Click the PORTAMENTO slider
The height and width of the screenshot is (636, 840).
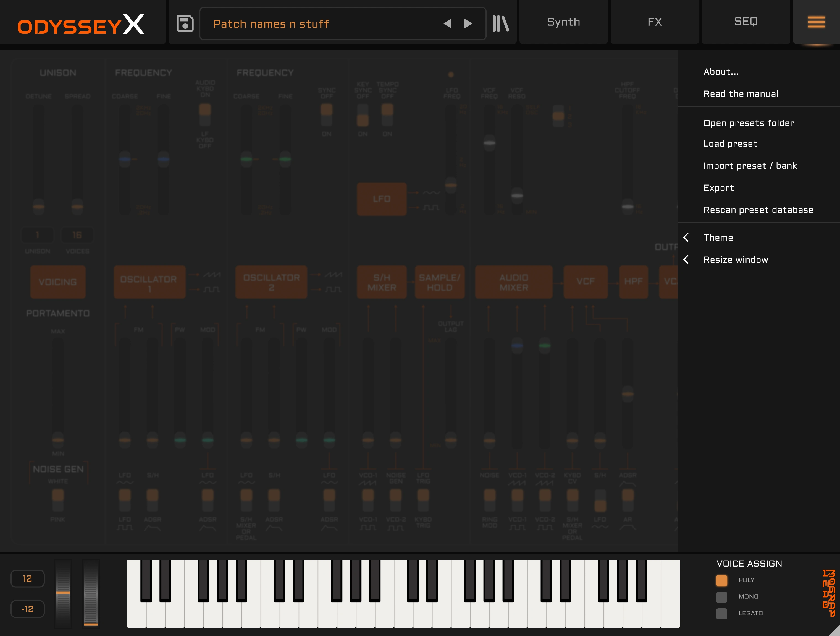(58, 393)
